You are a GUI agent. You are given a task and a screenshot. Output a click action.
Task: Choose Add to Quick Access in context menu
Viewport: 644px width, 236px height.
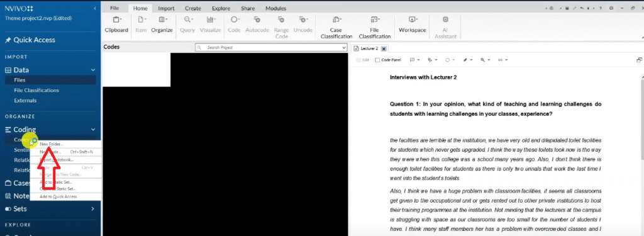point(65,196)
